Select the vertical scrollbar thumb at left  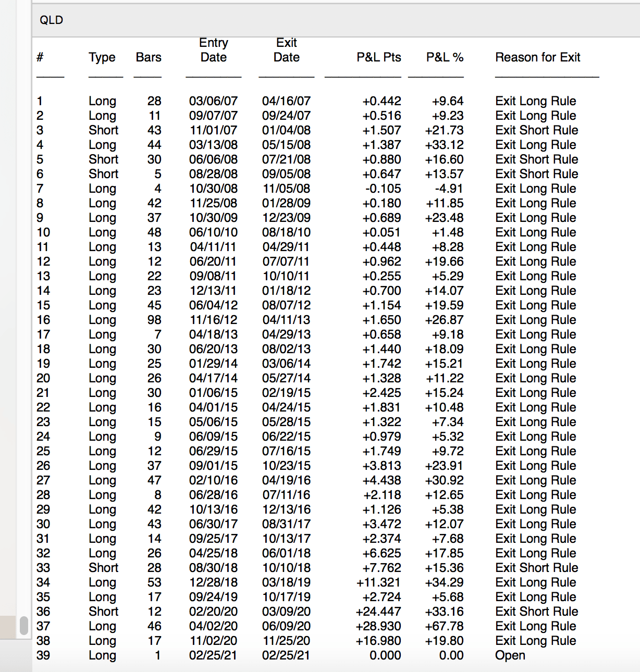(x=23, y=625)
